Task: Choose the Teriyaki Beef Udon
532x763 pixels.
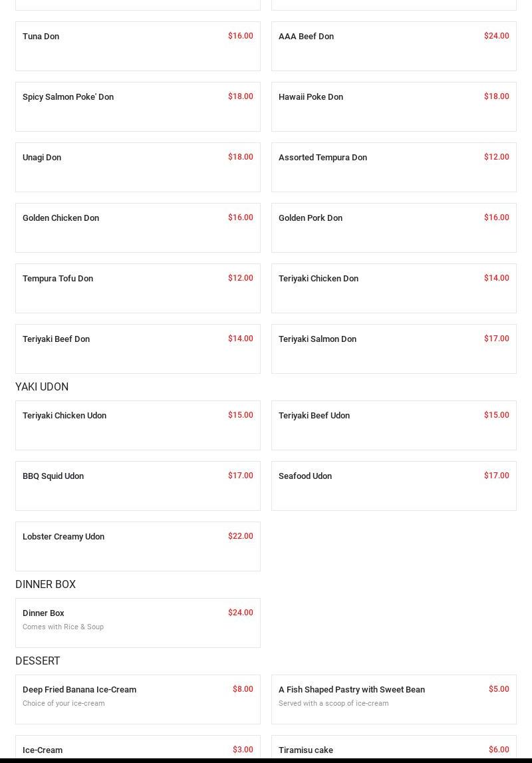Action: [394, 425]
